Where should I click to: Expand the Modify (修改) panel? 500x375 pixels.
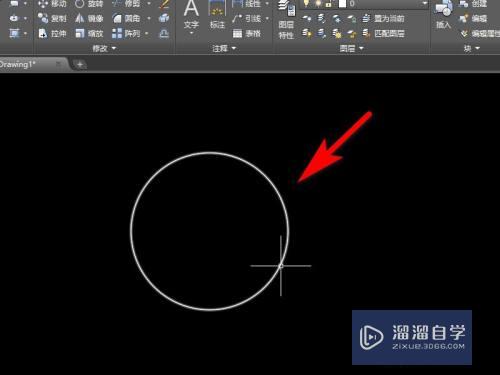104,49
